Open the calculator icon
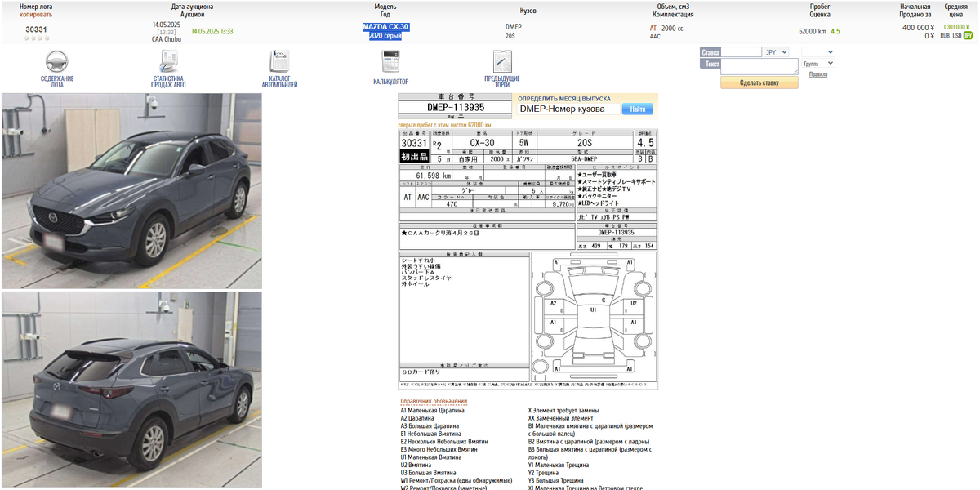The width and height of the screenshot is (980, 490). pos(390,63)
